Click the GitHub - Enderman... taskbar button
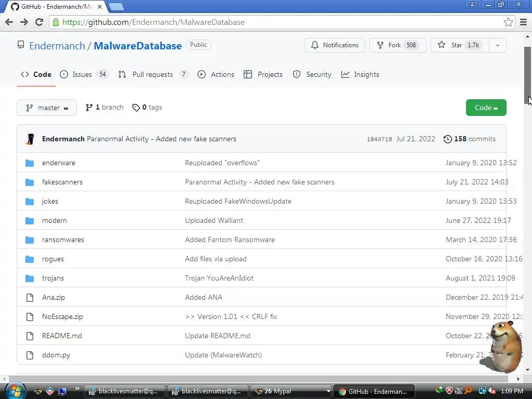The height and width of the screenshot is (399, 532). (x=374, y=391)
